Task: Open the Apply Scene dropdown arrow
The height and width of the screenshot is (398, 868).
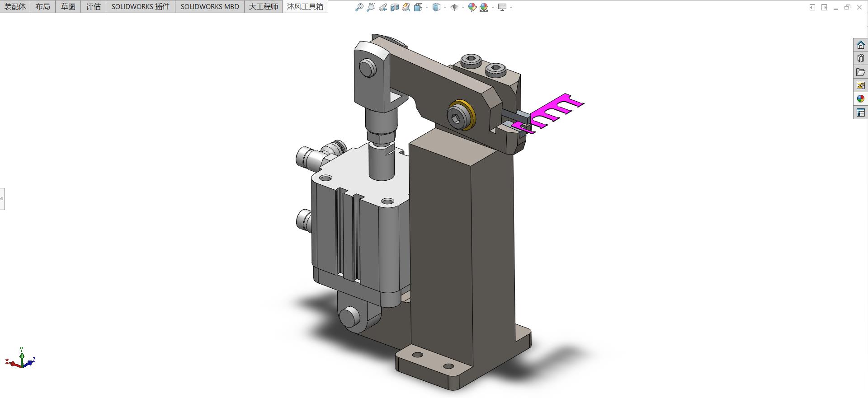Action: [x=493, y=7]
